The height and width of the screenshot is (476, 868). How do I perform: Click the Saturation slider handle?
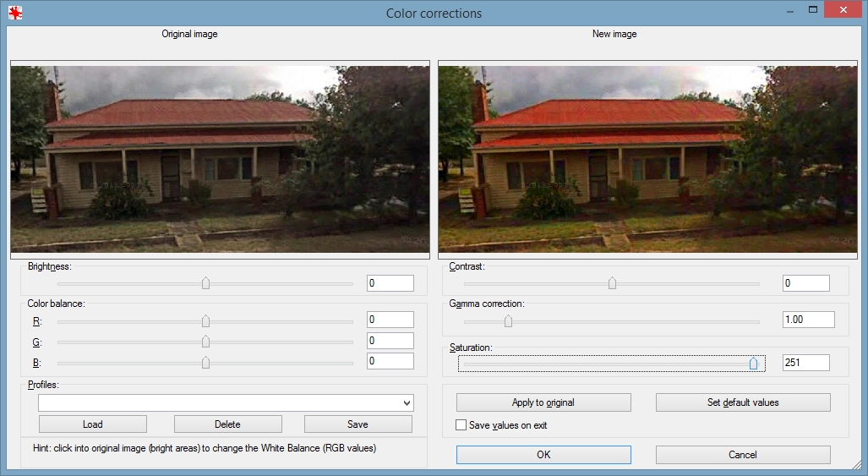tap(753, 364)
